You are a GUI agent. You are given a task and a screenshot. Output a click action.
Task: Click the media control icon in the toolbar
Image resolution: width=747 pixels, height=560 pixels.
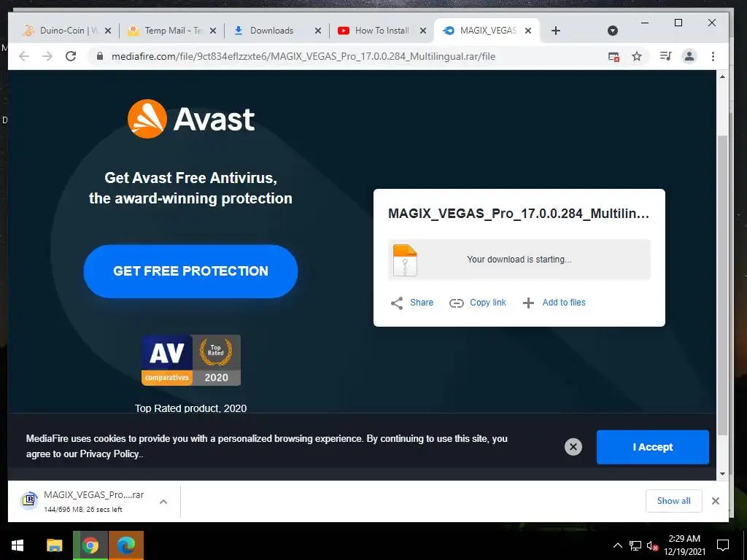(665, 56)
